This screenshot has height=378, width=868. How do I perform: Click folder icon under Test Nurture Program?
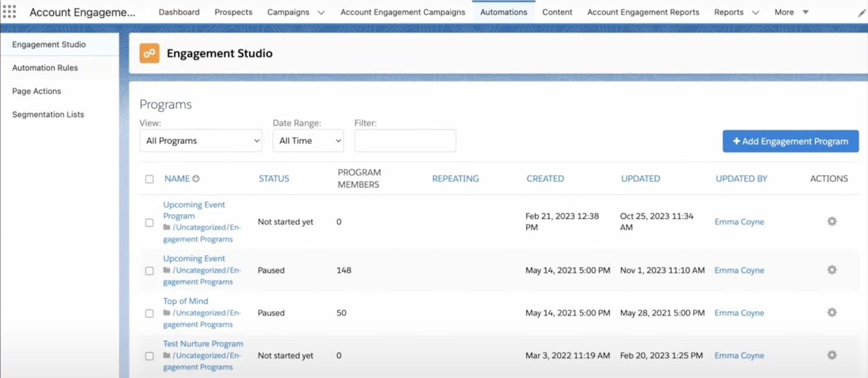click(x=167, y=356)
